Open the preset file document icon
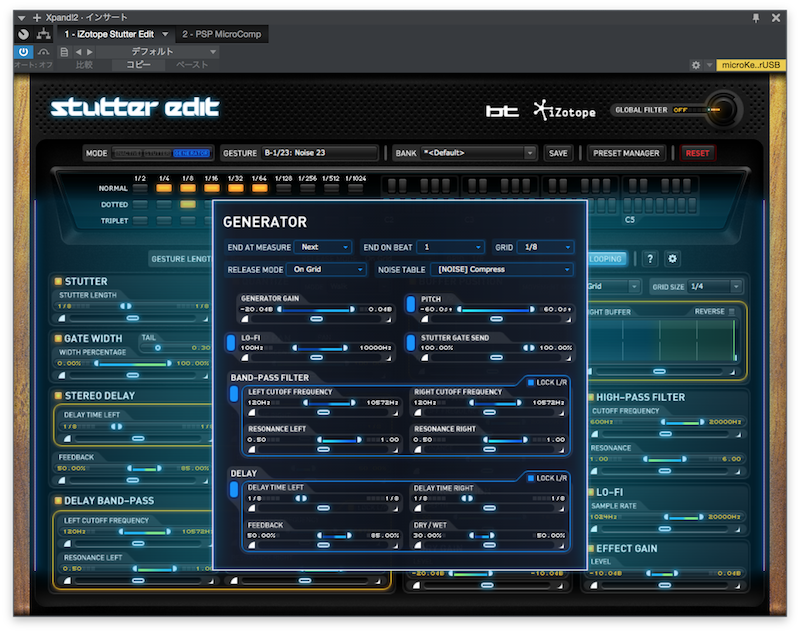This screenshot has width=800, height=633. 64,52
